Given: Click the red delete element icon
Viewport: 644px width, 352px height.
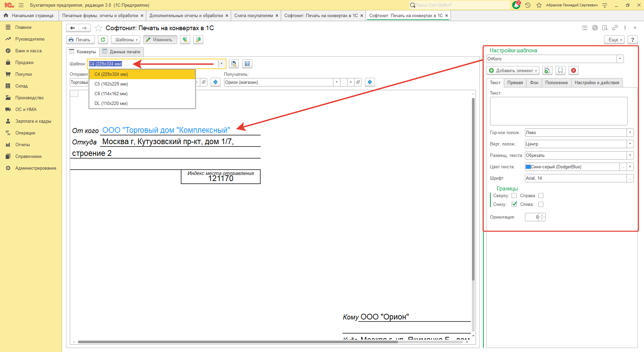Looking at the screenshot, I should (x=574, y=70).
